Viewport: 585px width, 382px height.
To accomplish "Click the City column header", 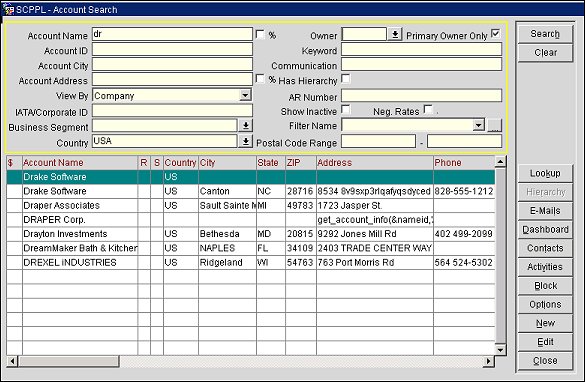I will click(227, 163).
